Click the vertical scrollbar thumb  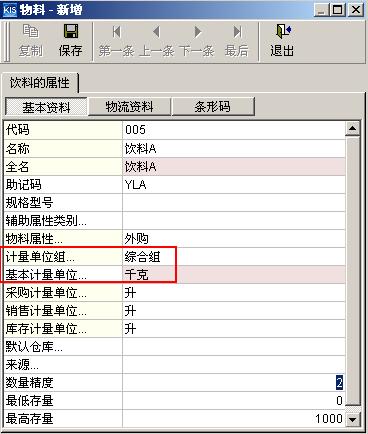[x=352, y=270]
